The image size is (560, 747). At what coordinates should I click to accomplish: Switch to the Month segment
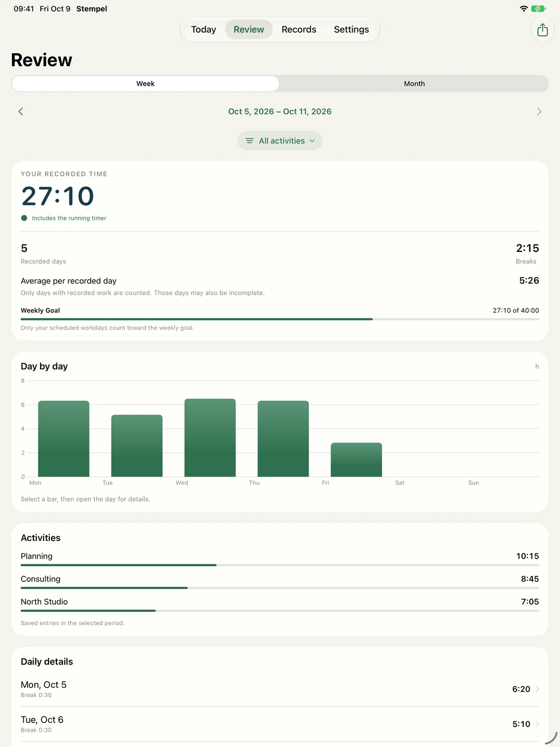point(414,84)
